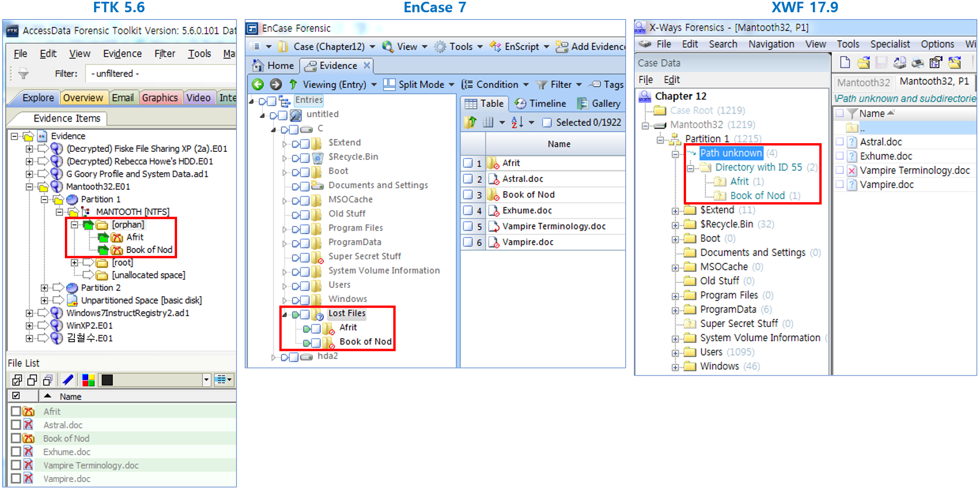Click EnCase EnScript button
Viewport: 980px width, 490px height.
pyautogui.click(x=519, y=47)
